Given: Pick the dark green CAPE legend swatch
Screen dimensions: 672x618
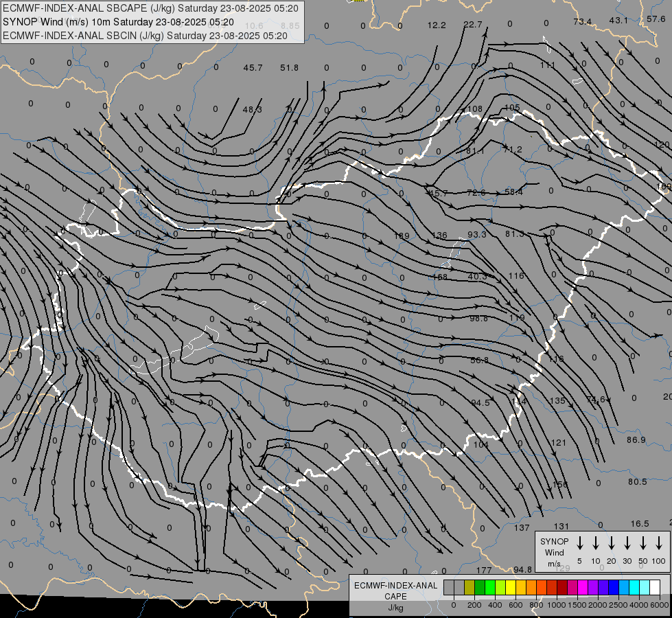Looking at the screenshot, I should pos(480,588).
